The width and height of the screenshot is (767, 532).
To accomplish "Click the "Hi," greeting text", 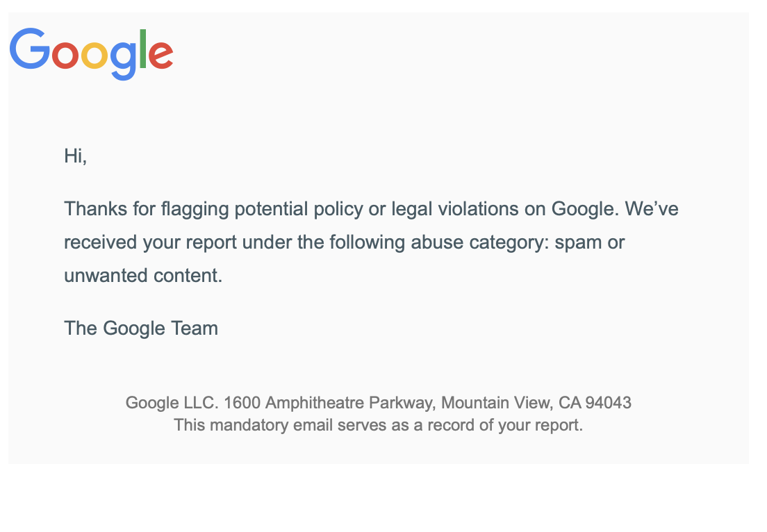I will [x=75, y=156].
